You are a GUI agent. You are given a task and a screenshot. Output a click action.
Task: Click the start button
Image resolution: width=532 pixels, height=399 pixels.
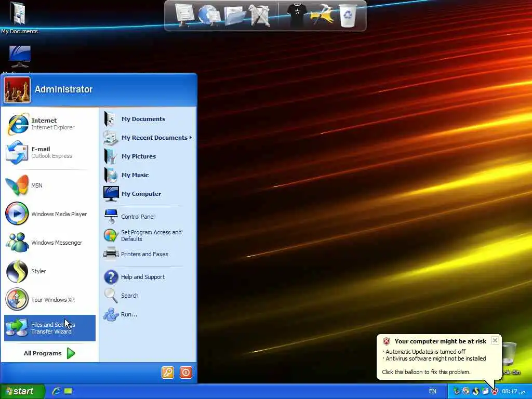22,391
